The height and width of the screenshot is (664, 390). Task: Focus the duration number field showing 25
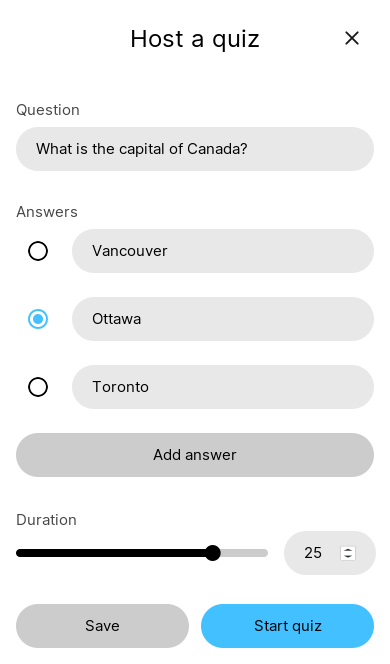pos(313,553)
